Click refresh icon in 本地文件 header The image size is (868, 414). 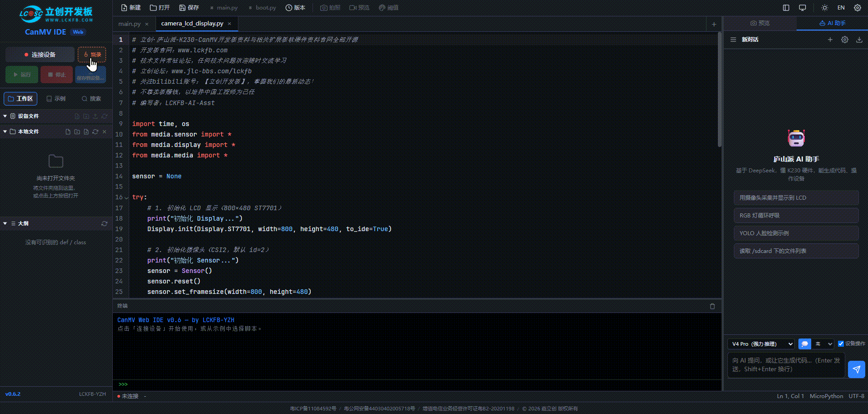(x=95, y=131)
